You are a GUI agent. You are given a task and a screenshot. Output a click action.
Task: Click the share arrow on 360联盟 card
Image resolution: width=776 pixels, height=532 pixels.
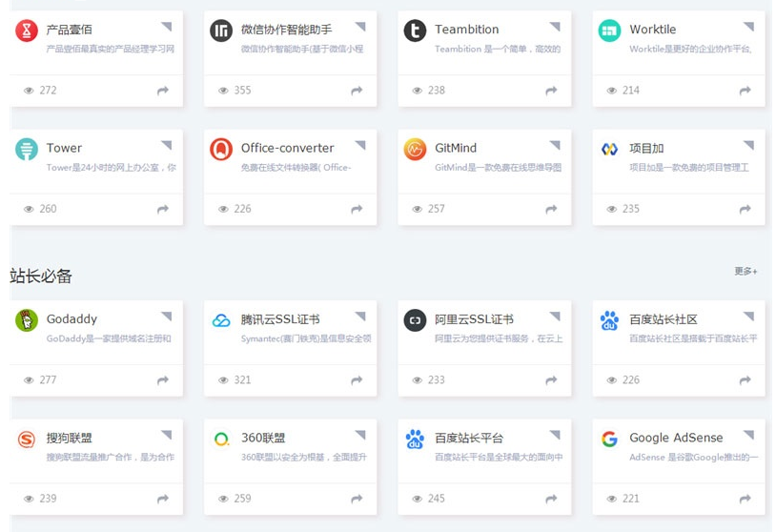[x=357, y=499]
